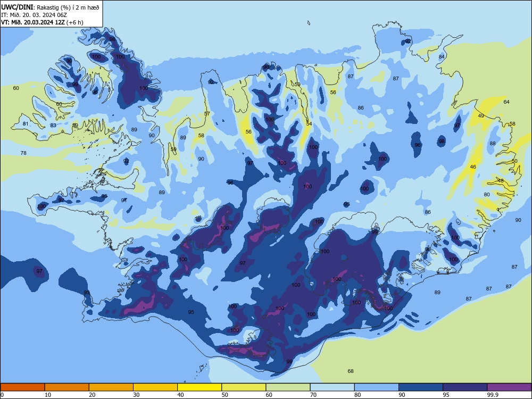Click the '70' legend tick label

313,395
